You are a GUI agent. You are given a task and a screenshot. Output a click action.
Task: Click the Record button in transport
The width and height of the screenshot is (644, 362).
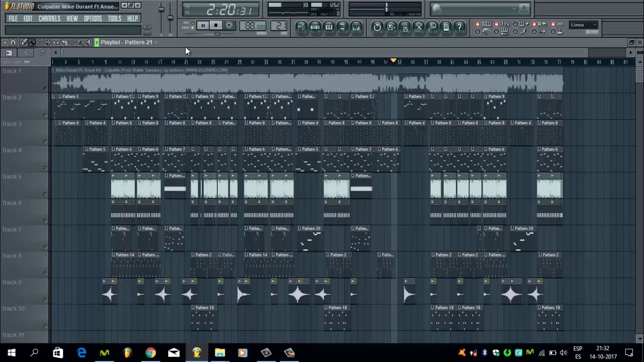click(229, 26)
